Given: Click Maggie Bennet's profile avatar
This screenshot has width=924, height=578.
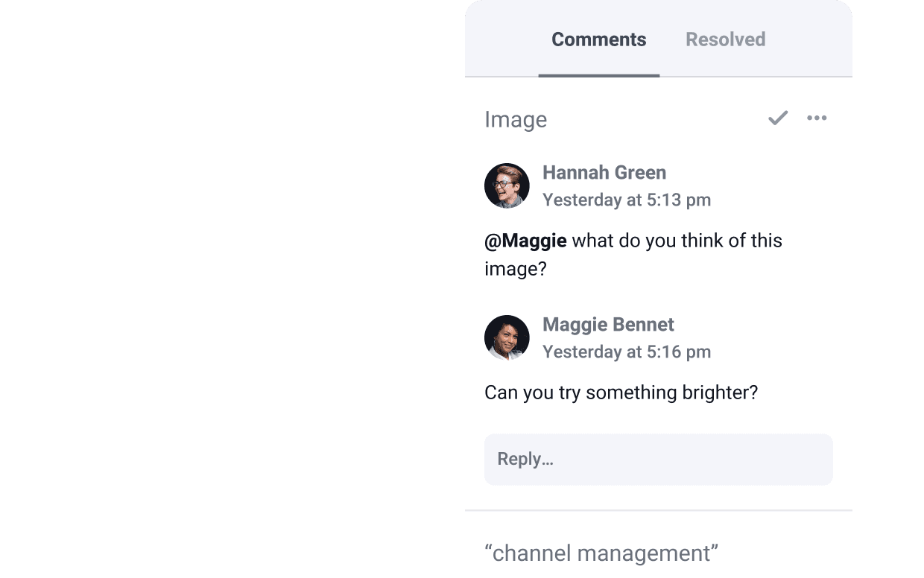Looking at the screenshot, I should point(507,337).
